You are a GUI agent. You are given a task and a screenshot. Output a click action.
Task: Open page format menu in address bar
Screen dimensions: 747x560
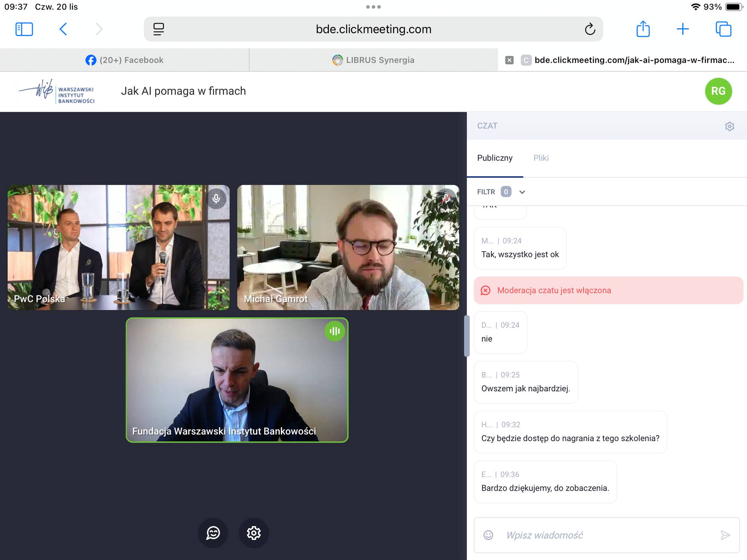pyautogui.click(x=158, y=29)
